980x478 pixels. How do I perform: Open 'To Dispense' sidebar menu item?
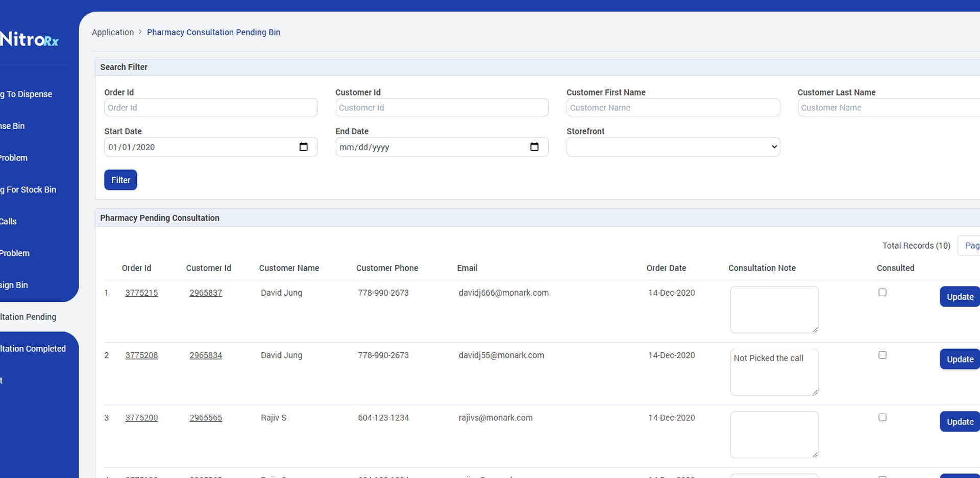click(x=26, y=94)
